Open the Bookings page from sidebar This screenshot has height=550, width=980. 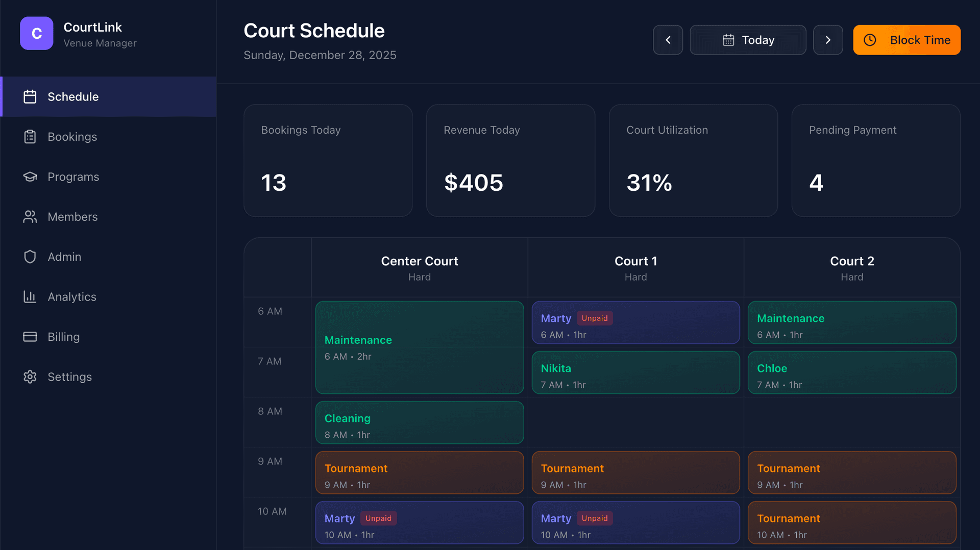[72, 137]
